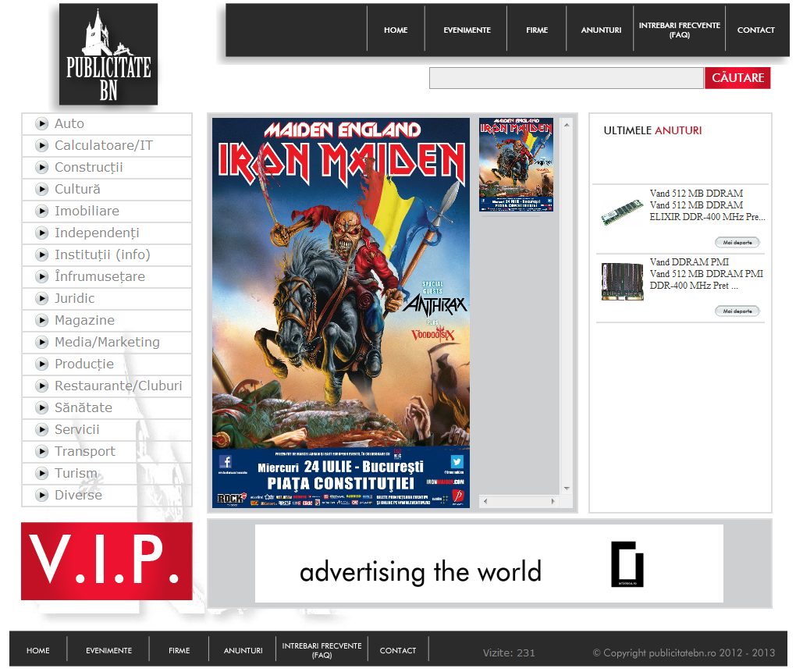Click the DDRAM PMI memory image
796x672 pixels.
coord(622,281)
